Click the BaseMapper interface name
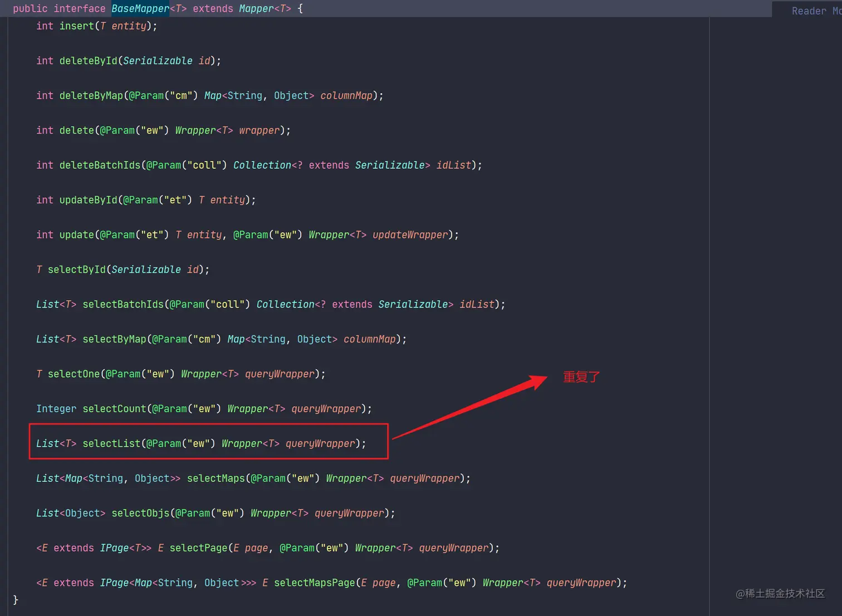 pos(140,9)
